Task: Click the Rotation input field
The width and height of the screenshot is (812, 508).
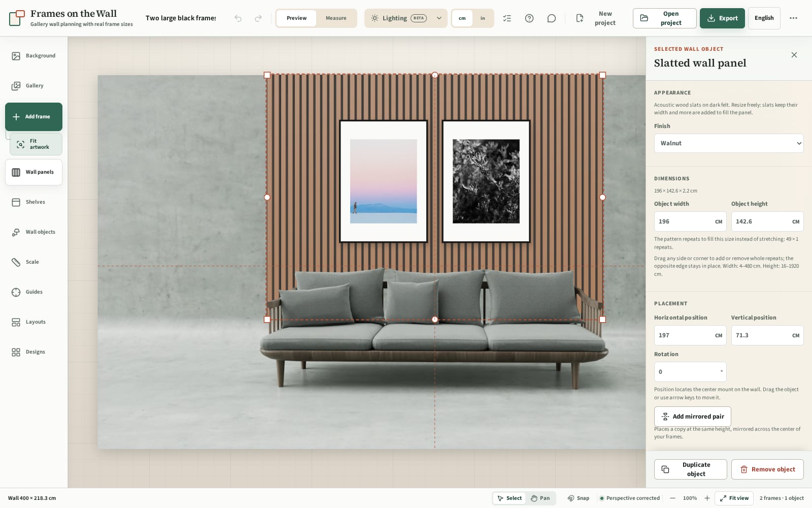Action: [690, 372]
